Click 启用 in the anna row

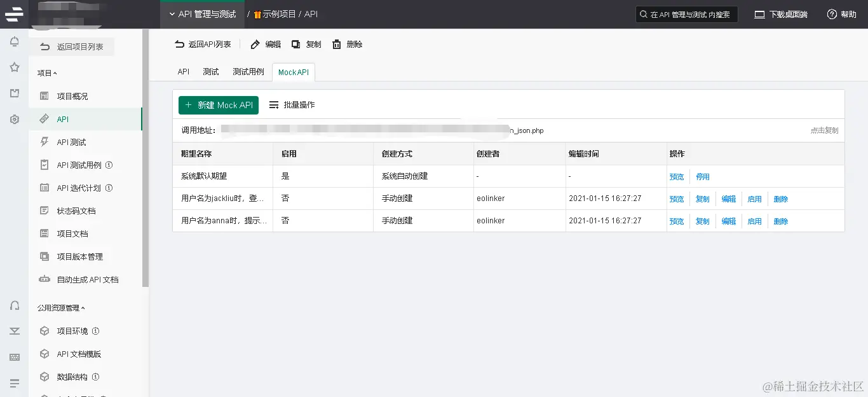click(x=755, y=221)
